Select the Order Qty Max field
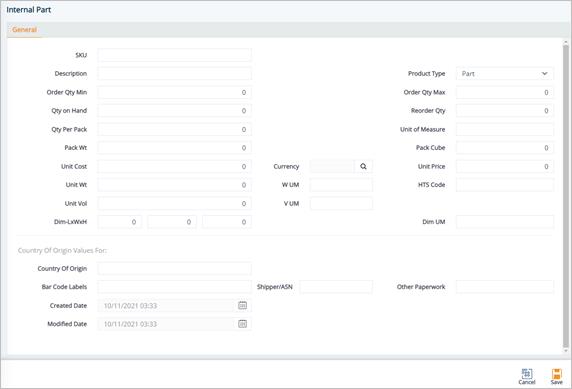Viewport: 572px width, 389px height. pyautogui.click(x=505, y=92)
